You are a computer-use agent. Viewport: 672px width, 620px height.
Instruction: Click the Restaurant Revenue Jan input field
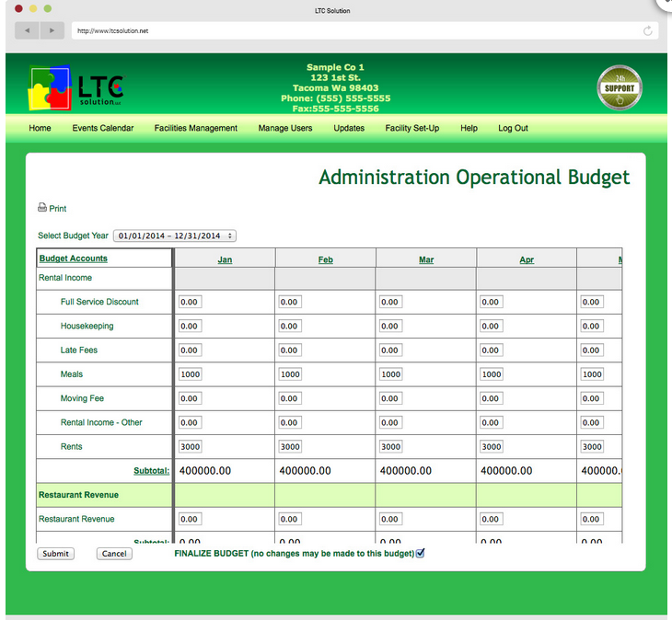(x=190, y=519)
